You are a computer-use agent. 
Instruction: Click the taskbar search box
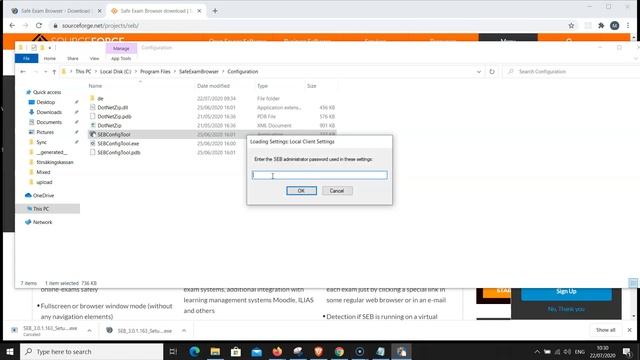(x=91, y=351)
